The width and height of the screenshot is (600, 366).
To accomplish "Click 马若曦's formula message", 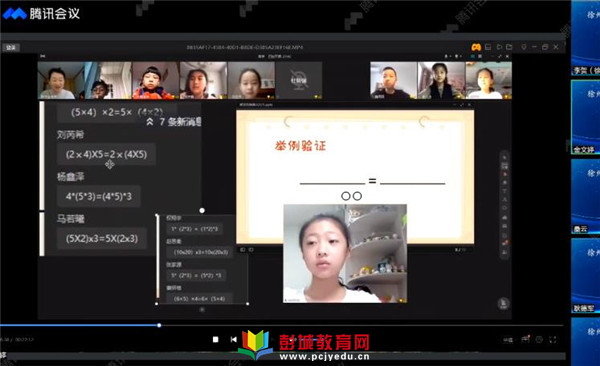I will [102, 239].
